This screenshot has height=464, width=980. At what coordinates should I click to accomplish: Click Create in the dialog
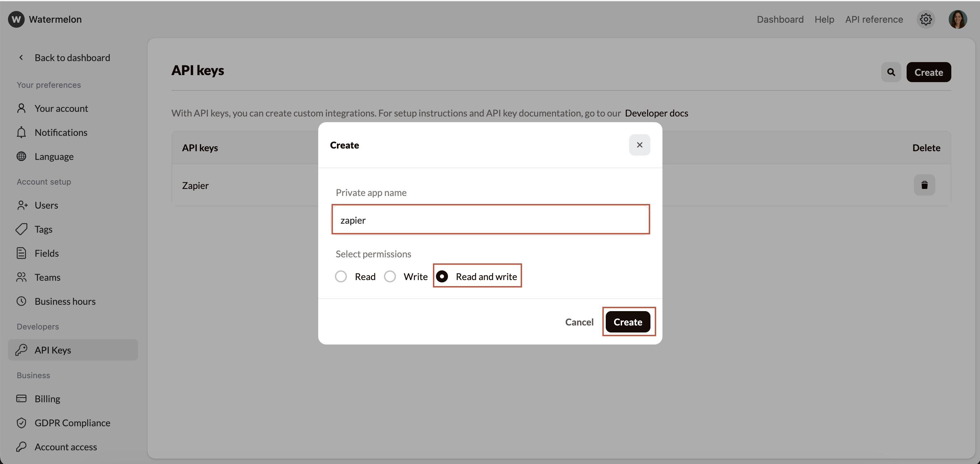(628, 322)
